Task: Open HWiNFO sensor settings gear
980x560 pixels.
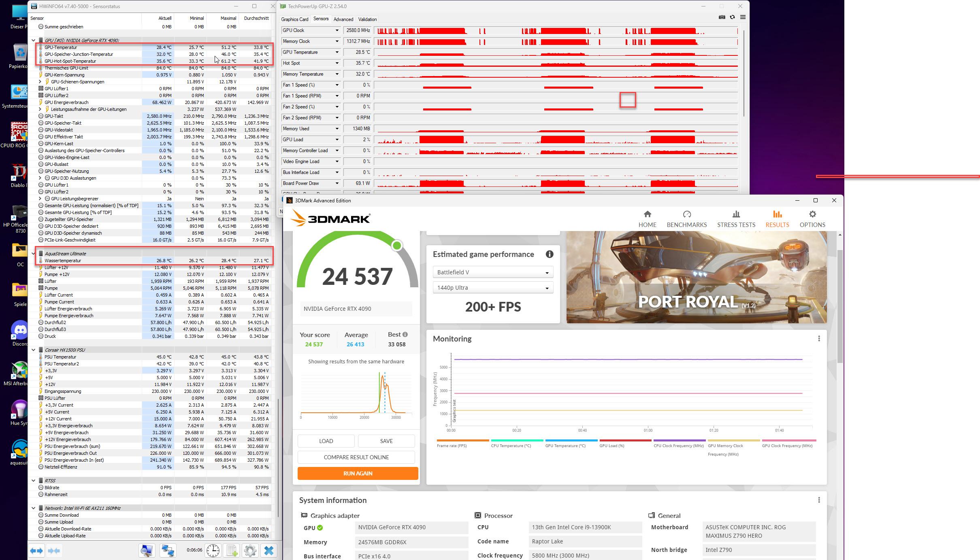Action: (x=250, y=551)
